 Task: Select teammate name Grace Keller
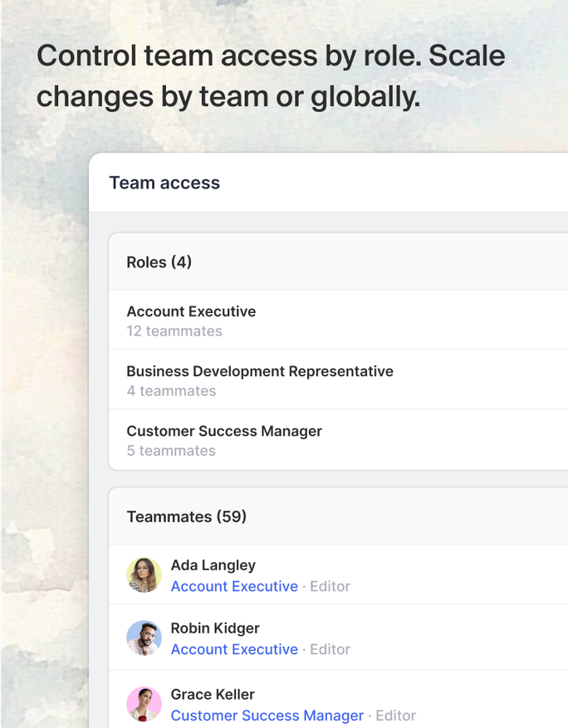tap(212, 694)
